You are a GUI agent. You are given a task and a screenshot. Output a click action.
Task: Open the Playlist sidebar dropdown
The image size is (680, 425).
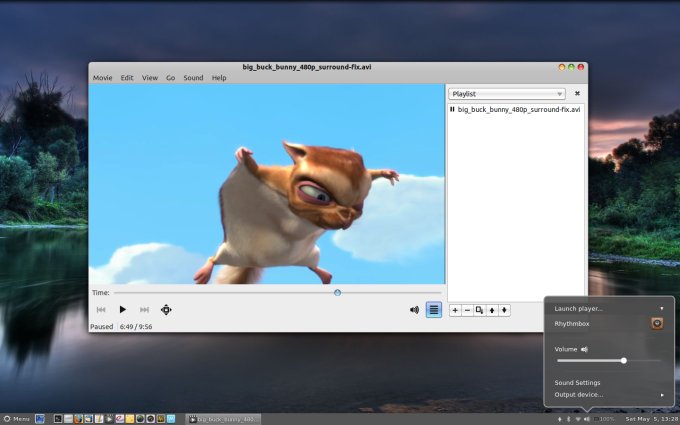tap(507, 94)
